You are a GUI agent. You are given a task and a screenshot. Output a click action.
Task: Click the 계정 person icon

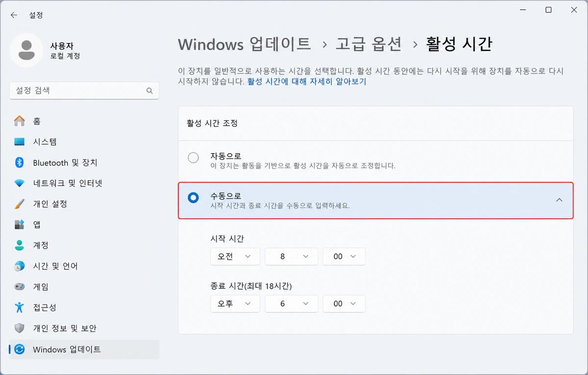(x=19, y=245)
